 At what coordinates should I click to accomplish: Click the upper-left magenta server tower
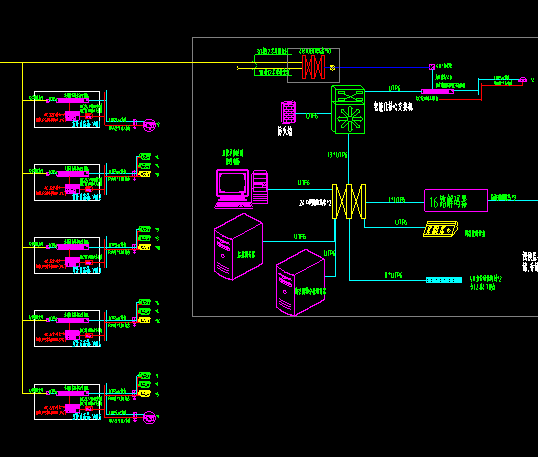pyautogui.click(x=238, y=247)
